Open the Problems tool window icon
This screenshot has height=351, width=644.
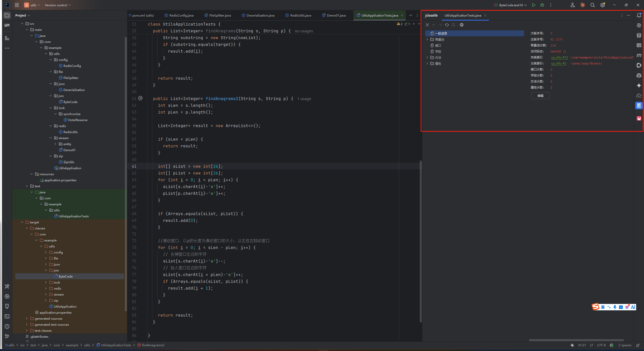point(7,326)
